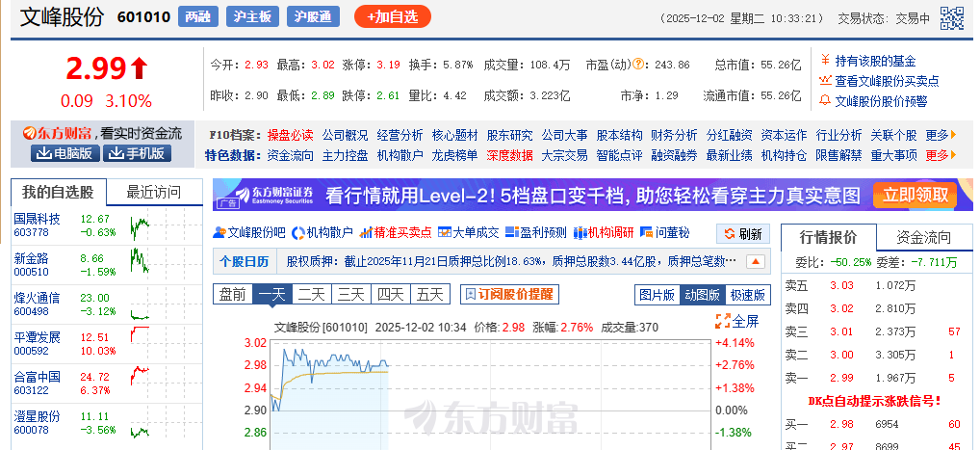
Task: Select 一天 chart period
Action: [271, 294]
